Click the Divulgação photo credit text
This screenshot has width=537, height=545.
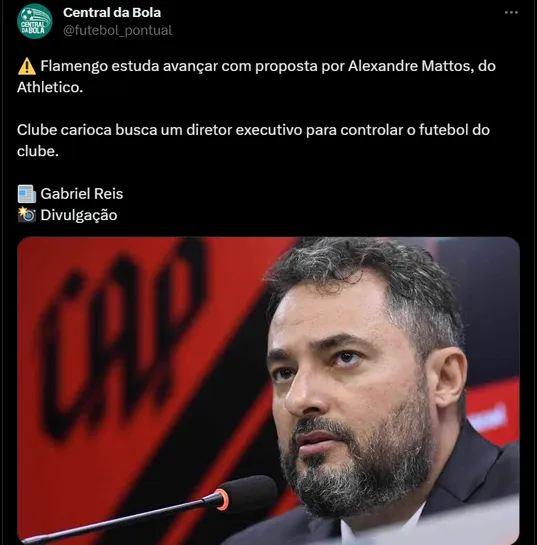(79, 215)
